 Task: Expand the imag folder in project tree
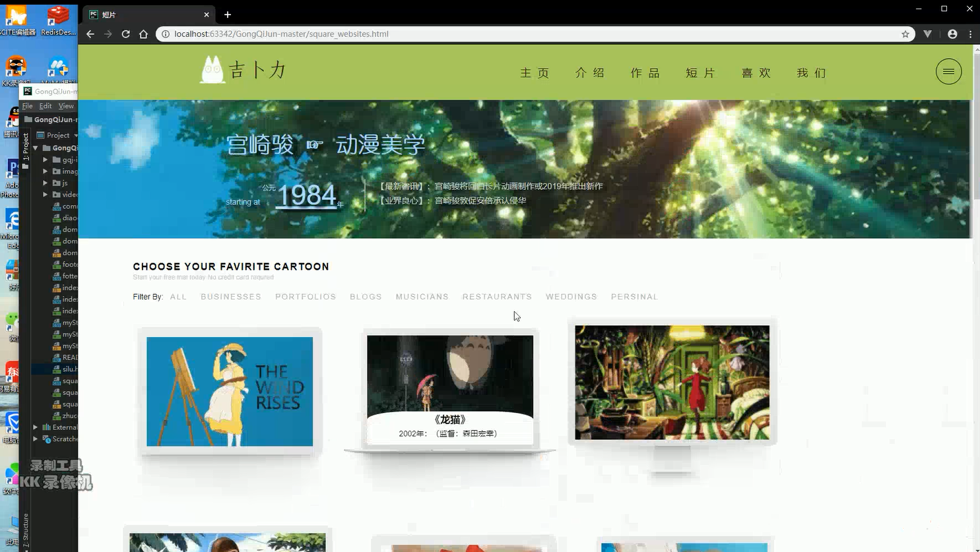point(46,171)
